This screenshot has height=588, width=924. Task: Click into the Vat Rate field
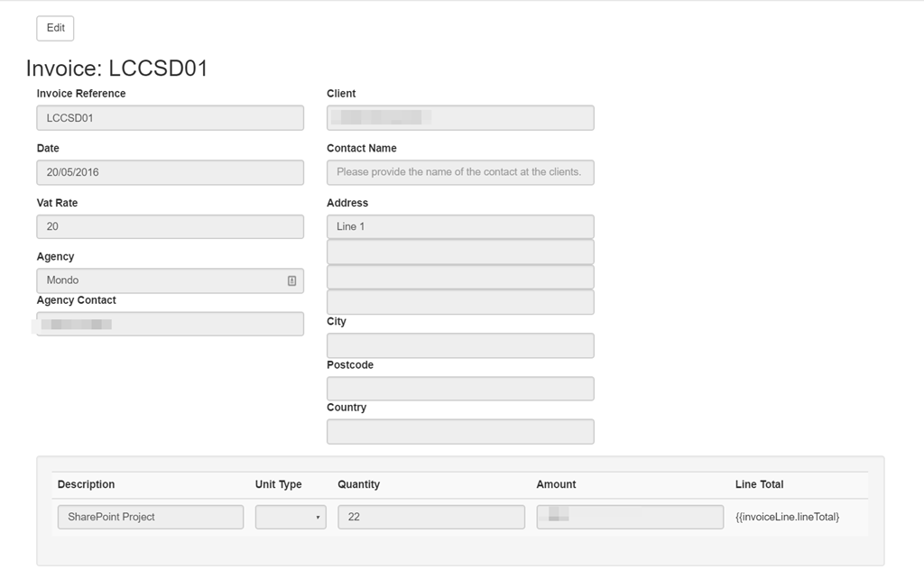point(170,226)
